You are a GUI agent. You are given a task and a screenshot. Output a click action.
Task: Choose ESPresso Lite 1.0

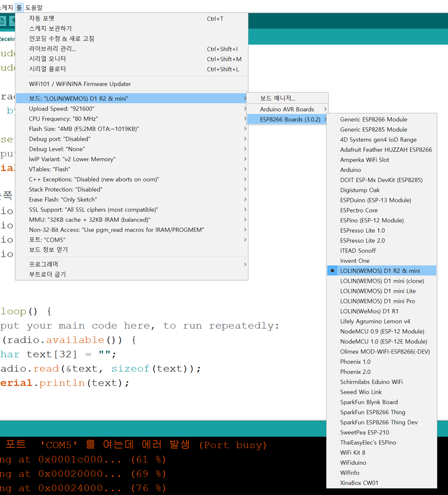(x=382, y=231)
